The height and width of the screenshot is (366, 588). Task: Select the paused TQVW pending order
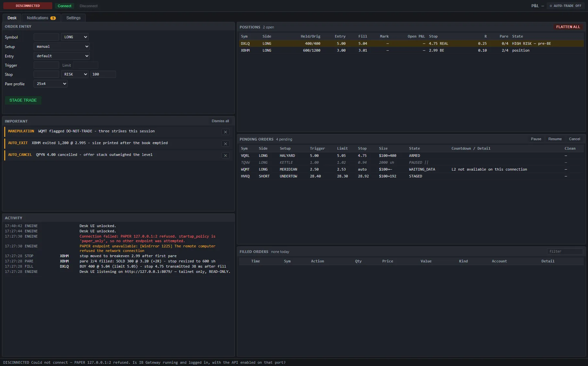pyautogui.click(x=411, y=162)
